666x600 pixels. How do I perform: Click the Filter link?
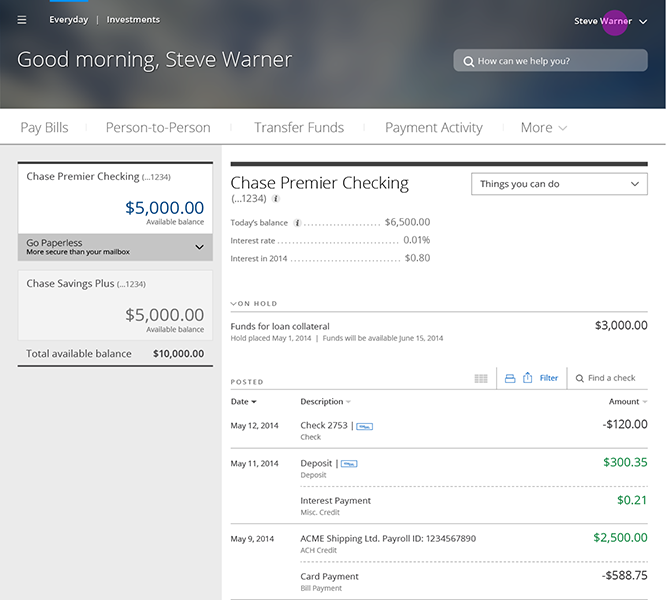(x=549, y=378)
